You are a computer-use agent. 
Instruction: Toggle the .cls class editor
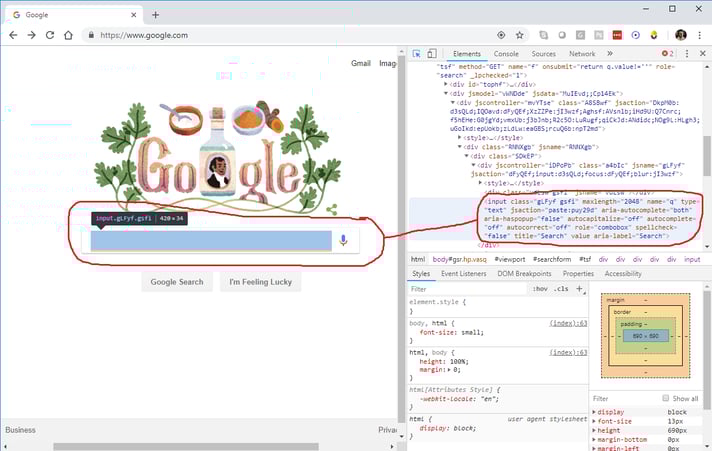(x=562, y=289)
